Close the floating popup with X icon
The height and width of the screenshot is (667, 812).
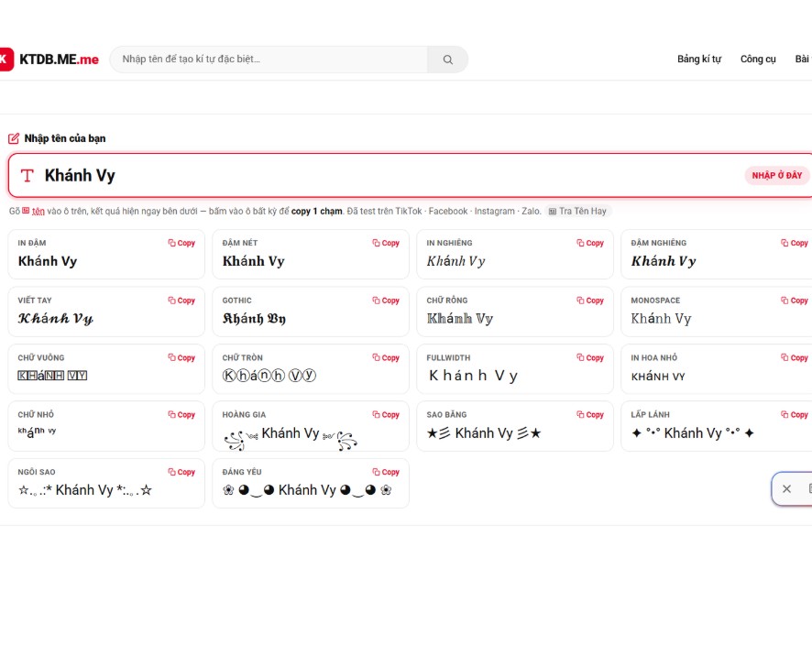click(786, 488)
